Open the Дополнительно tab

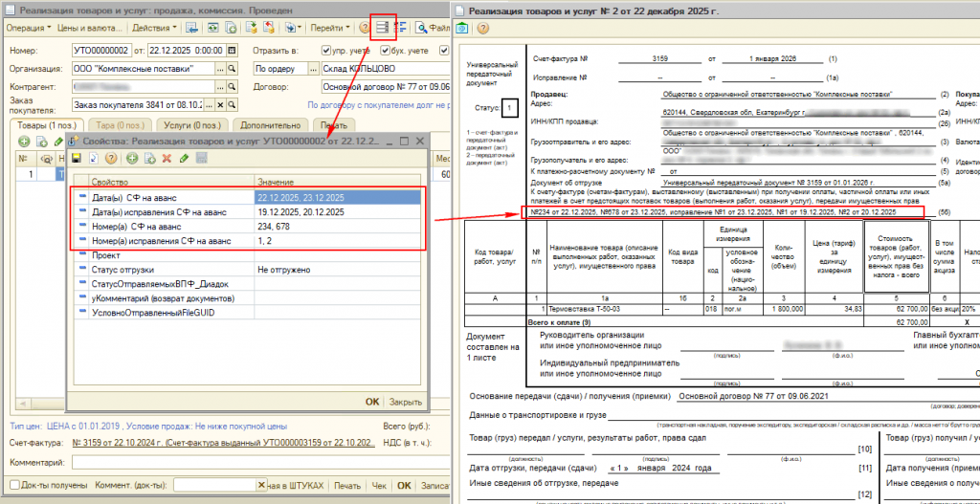pyautogui.click(x=271, y=125)
